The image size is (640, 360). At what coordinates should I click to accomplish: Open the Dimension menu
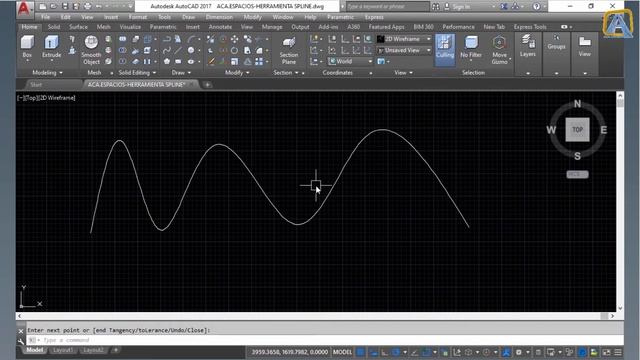[219, 17]
